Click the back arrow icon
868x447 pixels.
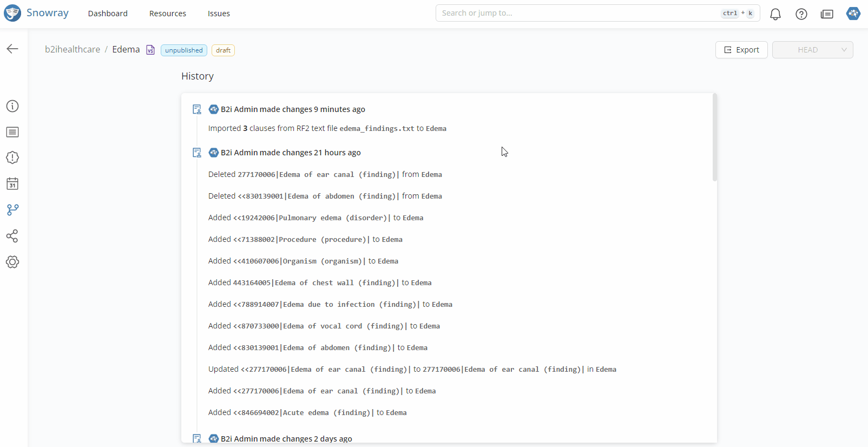click(12, 49)
